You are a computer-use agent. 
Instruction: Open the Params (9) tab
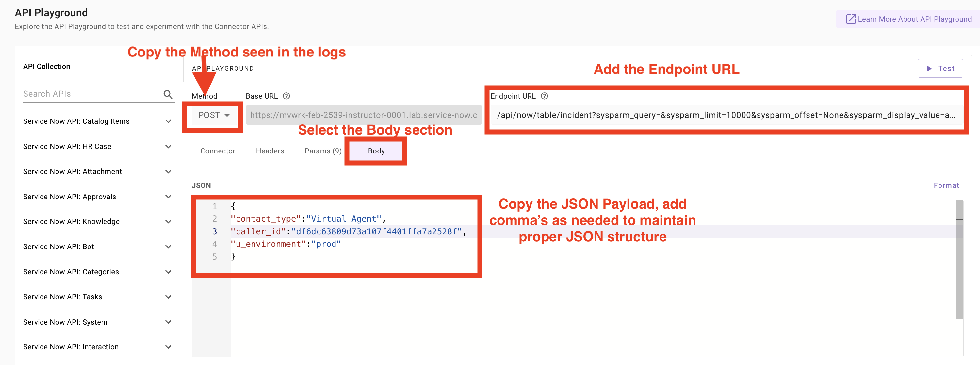point(323,151)
